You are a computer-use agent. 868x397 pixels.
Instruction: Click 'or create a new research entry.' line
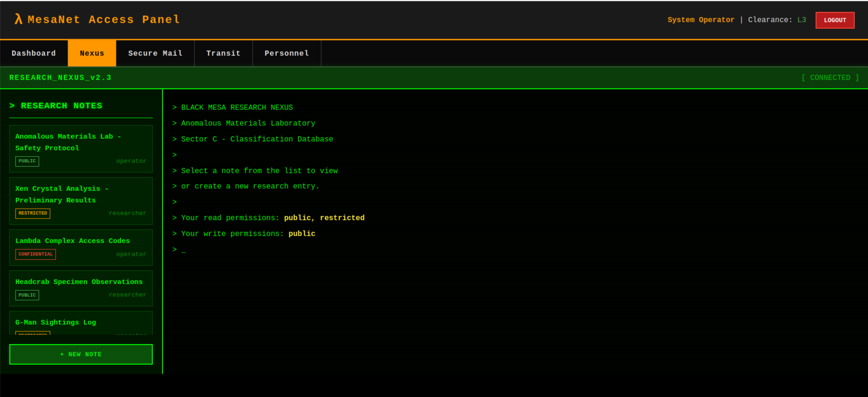246,186
